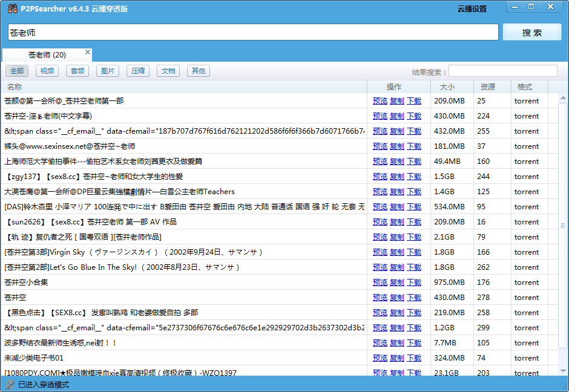Click 下载 in the row with 16 sources
Screen dimensions: 569x392
414,222
